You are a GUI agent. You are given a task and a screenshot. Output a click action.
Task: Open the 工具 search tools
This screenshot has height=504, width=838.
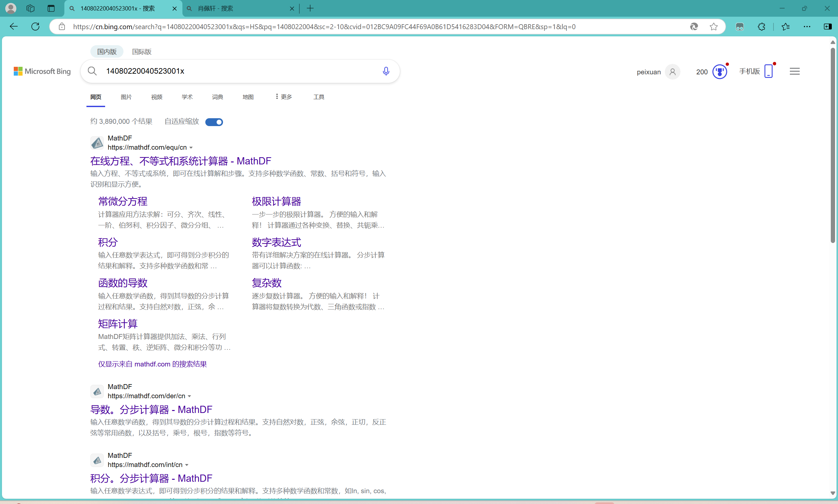point(319,97)
